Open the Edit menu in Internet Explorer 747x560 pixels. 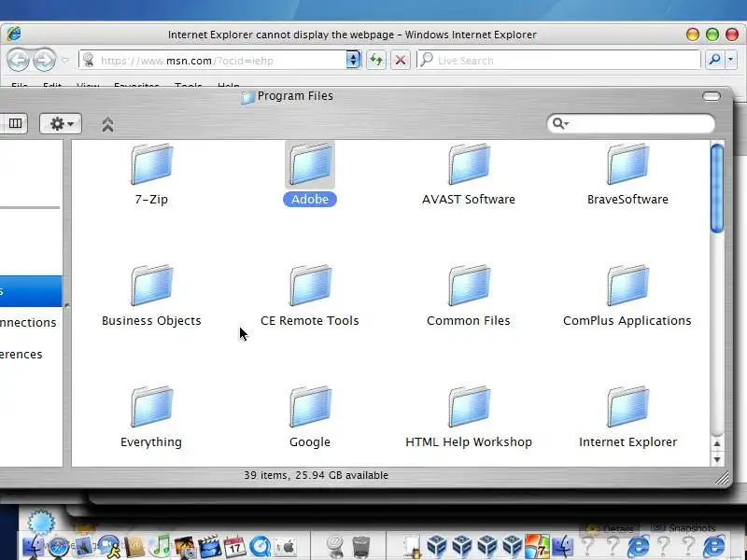[x=52, y=86]
